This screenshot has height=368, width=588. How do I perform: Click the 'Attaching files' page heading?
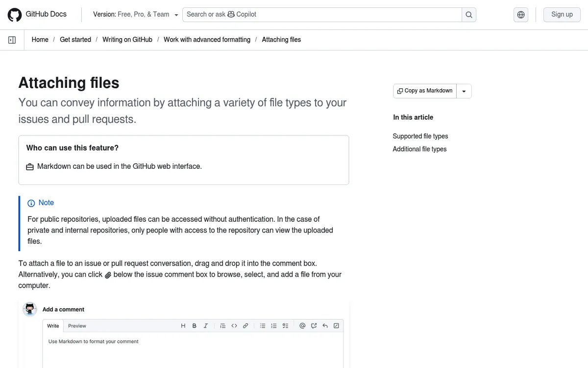tap(69, 83)
